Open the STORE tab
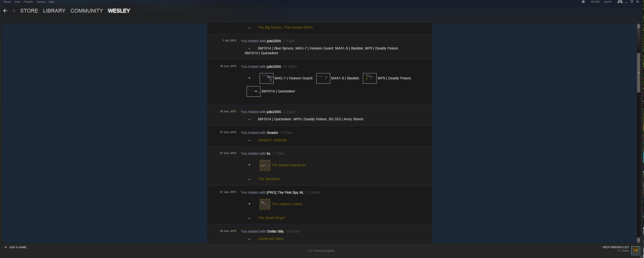Image resolution: width=644 pixels, height=258 pixels. click(29, 11)
